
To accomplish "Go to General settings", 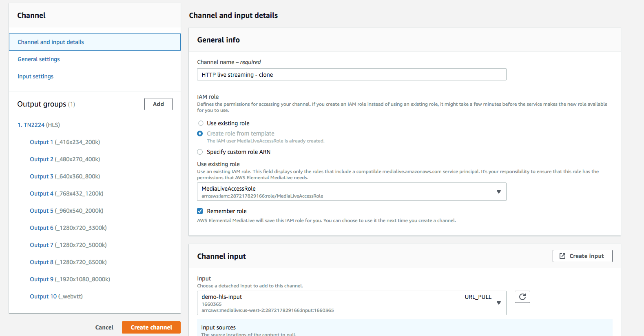I will pyautogui.click(x=39, y=59).
